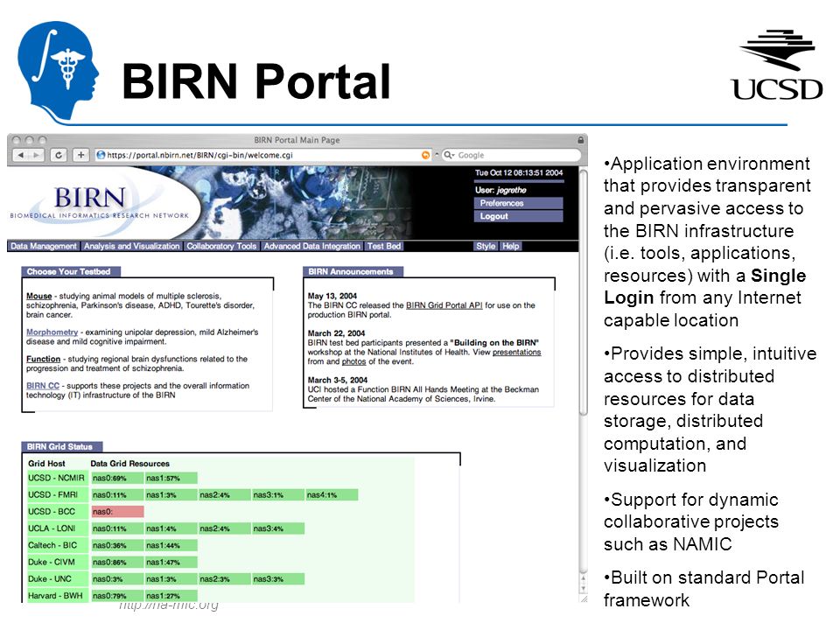Open the BIRN Grid Portal API link
Viewport: 840px width, 630px height.
[444, 306]
